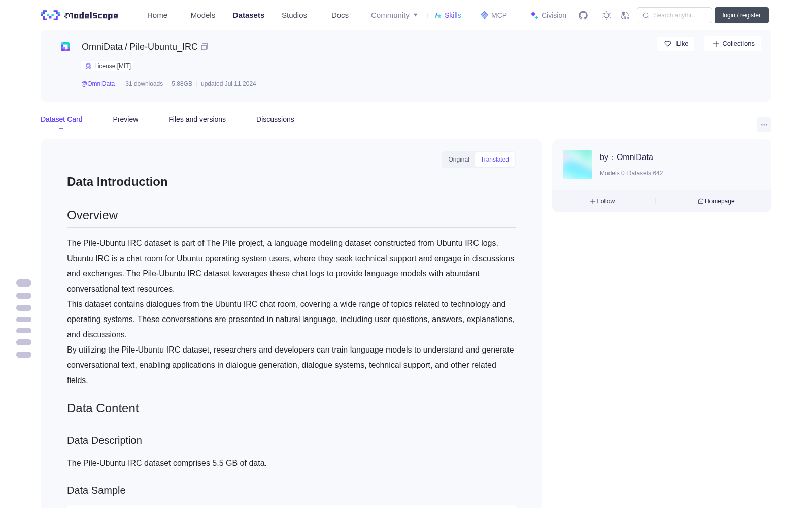
Task: Click the OmniData gradient avatar thumbnail
Action: click(x=578, y=165)
